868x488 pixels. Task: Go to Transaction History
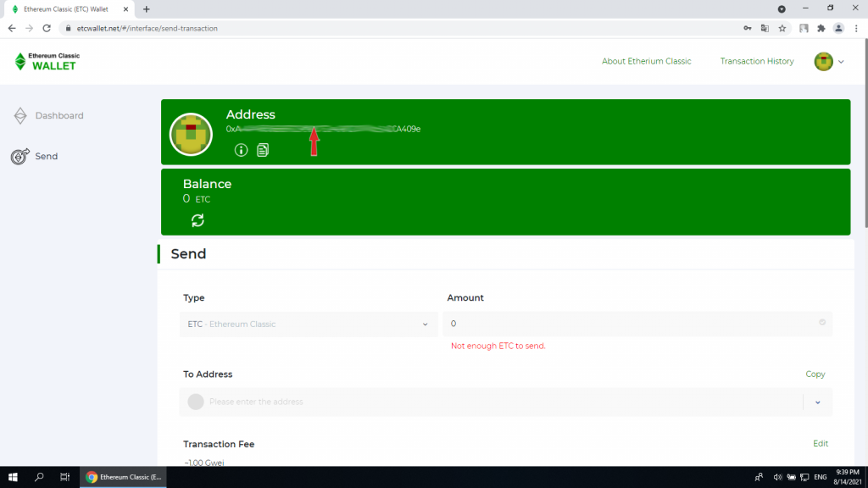coord(756,61)
